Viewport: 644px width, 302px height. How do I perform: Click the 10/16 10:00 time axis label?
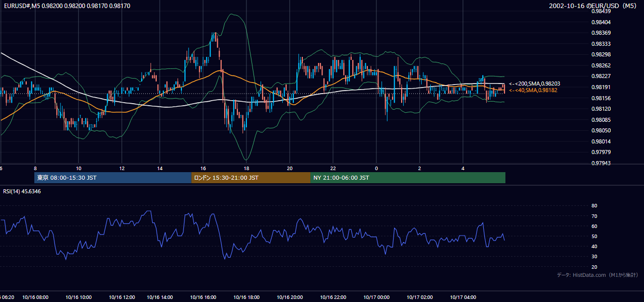(79, 297)
